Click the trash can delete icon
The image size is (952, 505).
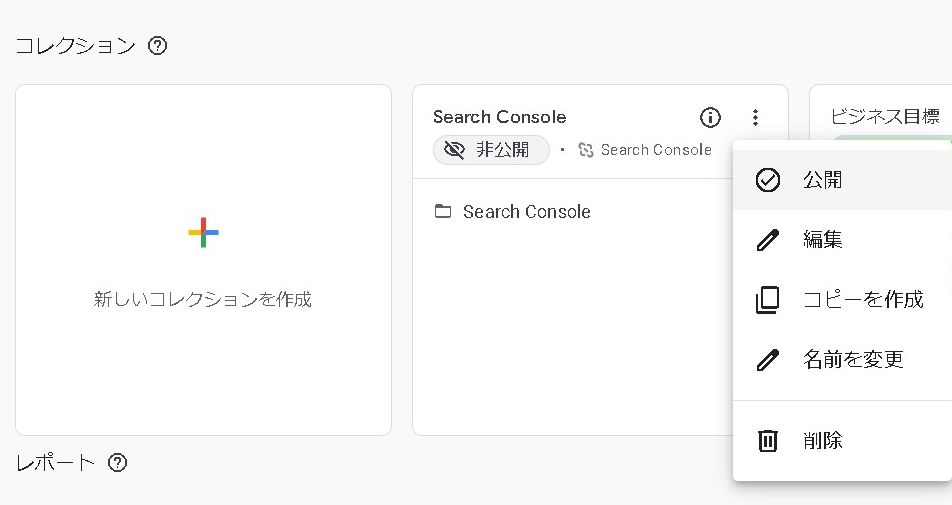click(767, 440)
